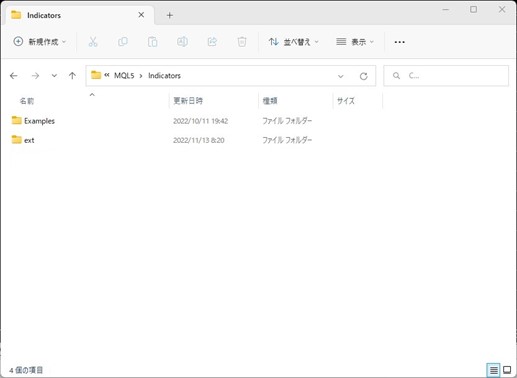Click the type cell for Examples row
Viewport: 517px width, 378px height.
(287, 121)
